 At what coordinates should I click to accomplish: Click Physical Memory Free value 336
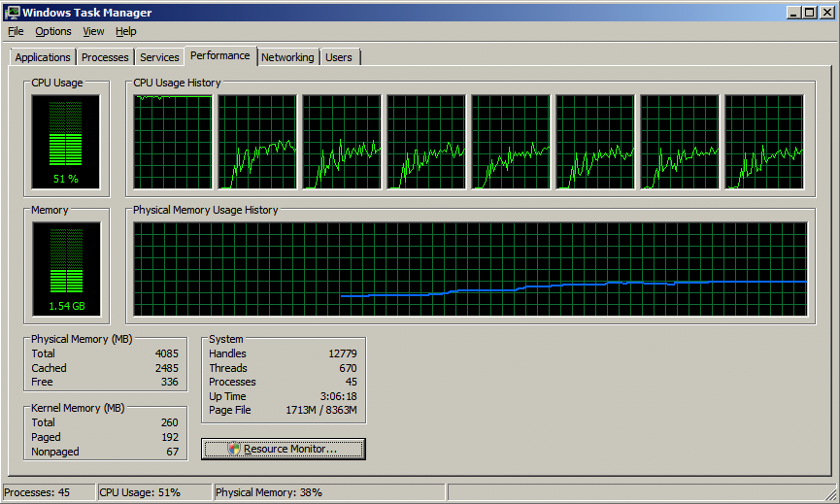point(169,382)
